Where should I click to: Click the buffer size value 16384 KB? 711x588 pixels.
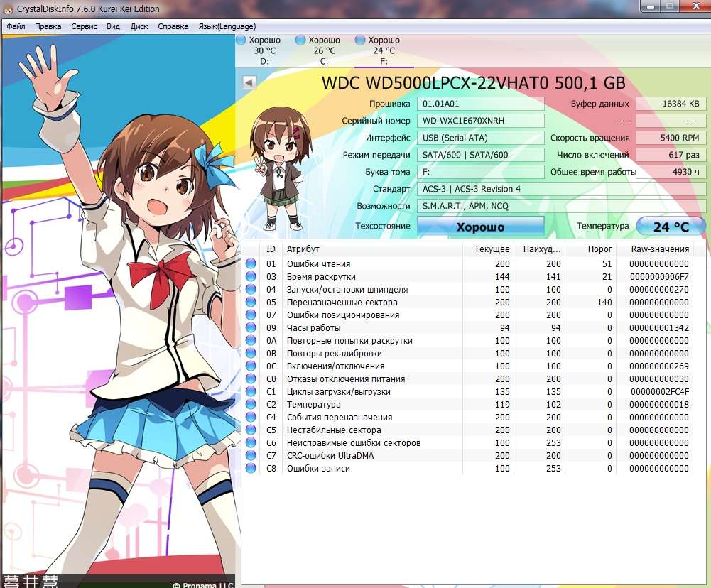tap(671, 104)
